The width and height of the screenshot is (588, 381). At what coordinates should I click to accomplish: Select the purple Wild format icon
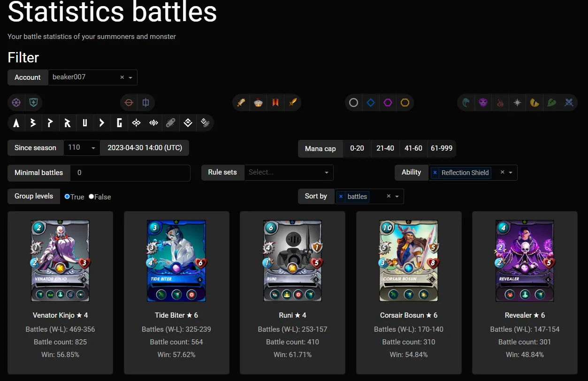tap(16, 102)
